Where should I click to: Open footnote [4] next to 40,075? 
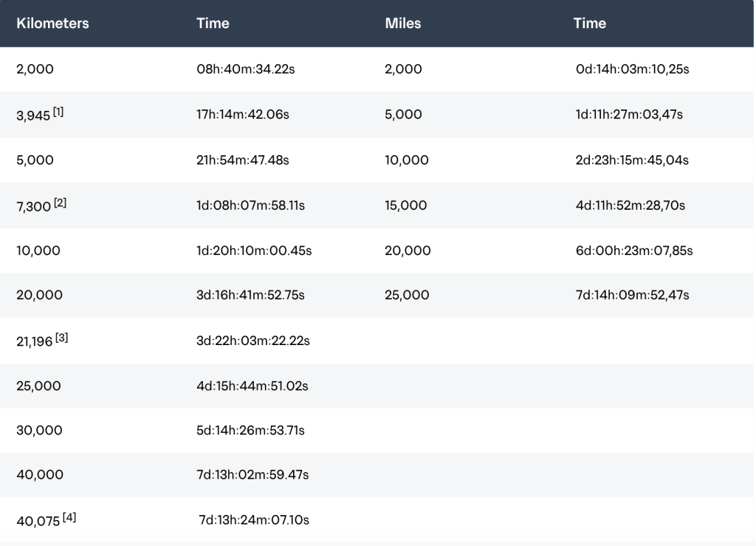point(69,517)
